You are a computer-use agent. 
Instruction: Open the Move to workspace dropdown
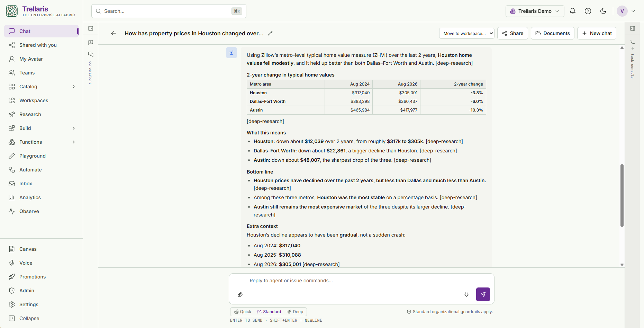point(467,33)
